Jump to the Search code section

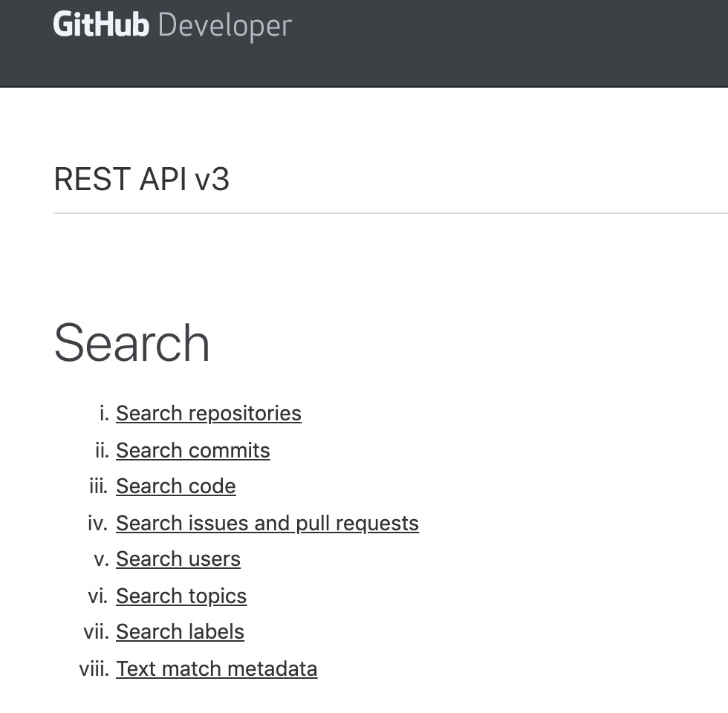(176, 486)
